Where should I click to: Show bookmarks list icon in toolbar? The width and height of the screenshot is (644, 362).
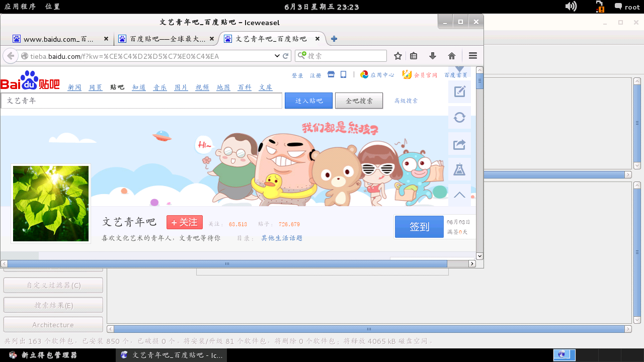point(414,56)
